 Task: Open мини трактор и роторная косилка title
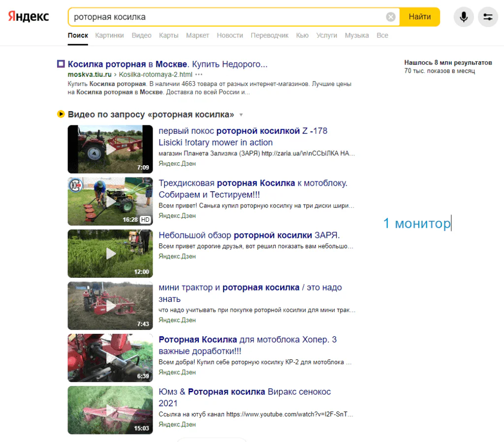[250, 293]
